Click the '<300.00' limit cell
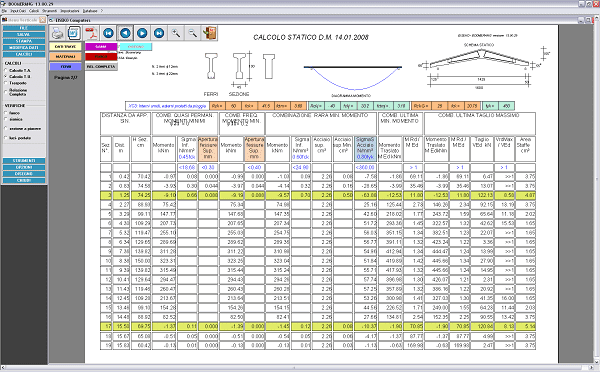600x373 pixels. [365, 168]
